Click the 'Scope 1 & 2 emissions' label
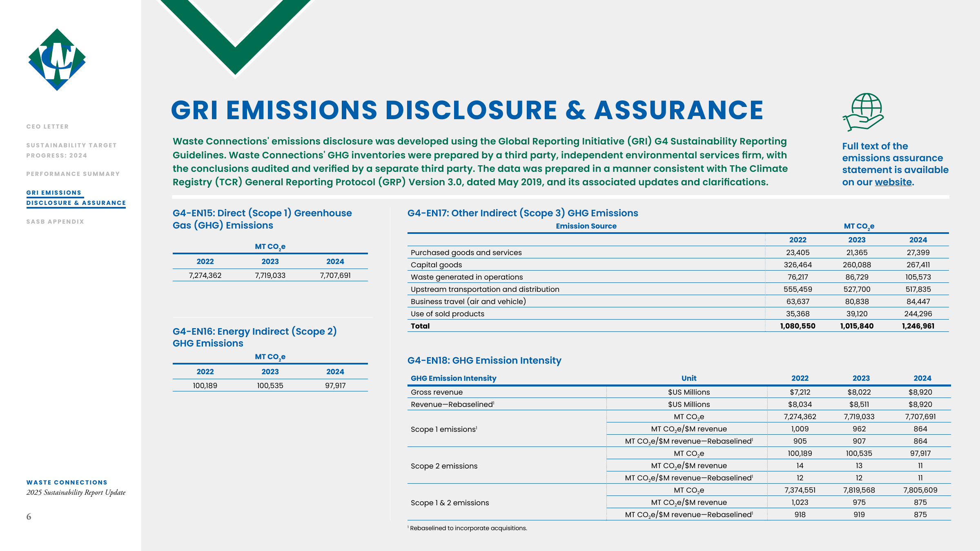This screenshot has height=551, width=980. tap(450, 503)
